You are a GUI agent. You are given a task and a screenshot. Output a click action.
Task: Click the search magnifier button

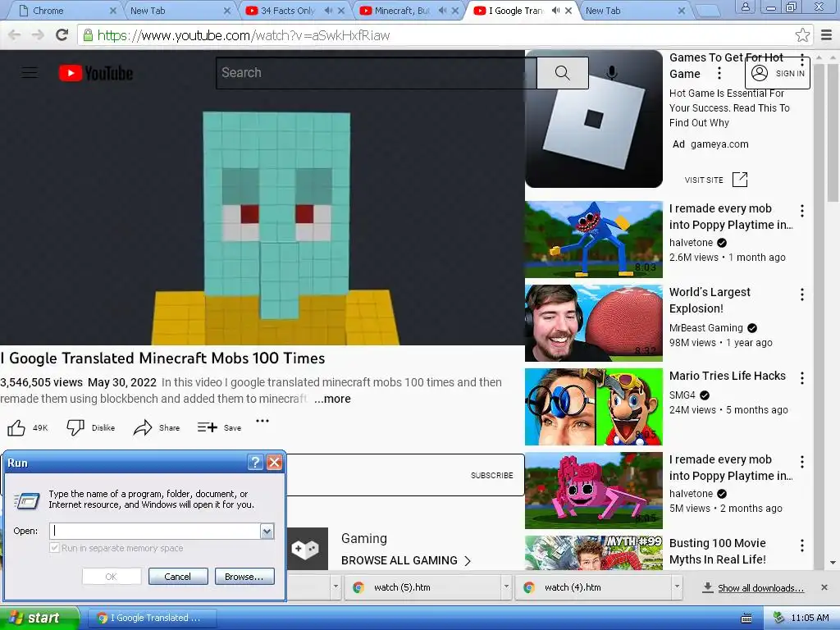(563, 73)
